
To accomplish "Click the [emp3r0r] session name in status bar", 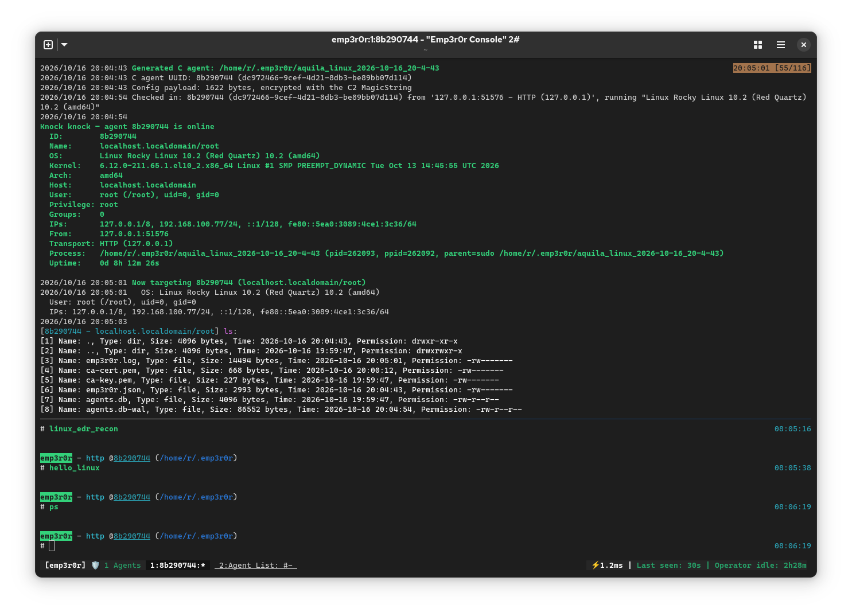I will 65,566.
